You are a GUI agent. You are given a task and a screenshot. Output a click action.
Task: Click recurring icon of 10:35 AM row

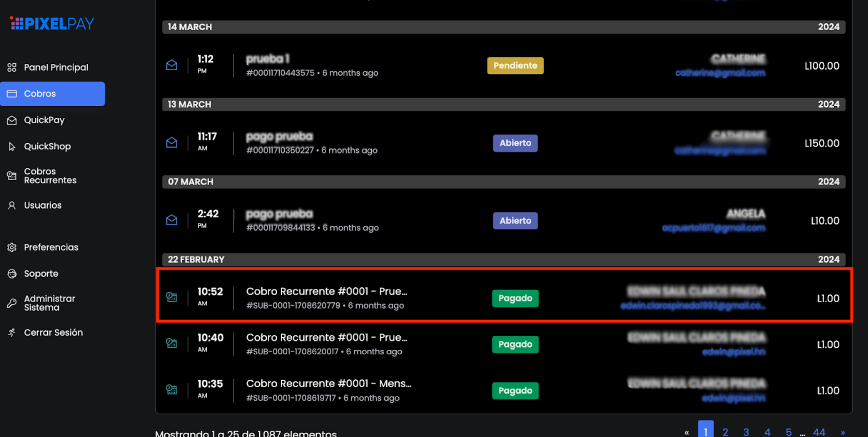point(172,389)
